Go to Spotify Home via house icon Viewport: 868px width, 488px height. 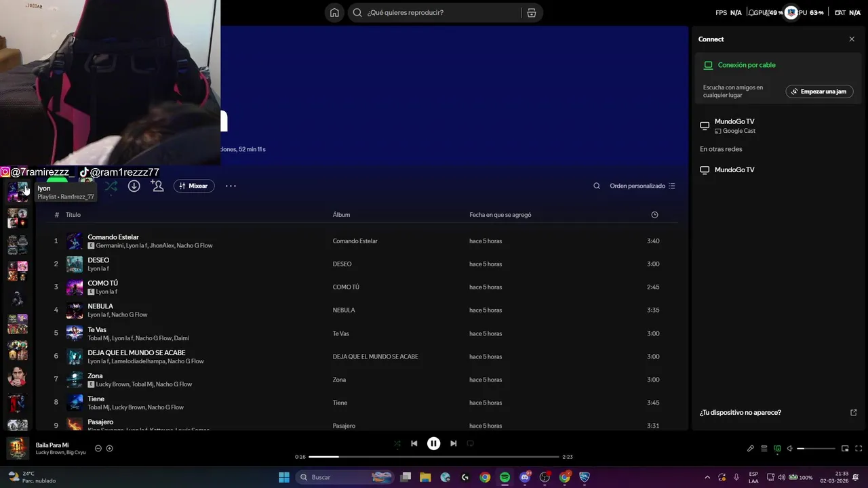coord(334,12)
